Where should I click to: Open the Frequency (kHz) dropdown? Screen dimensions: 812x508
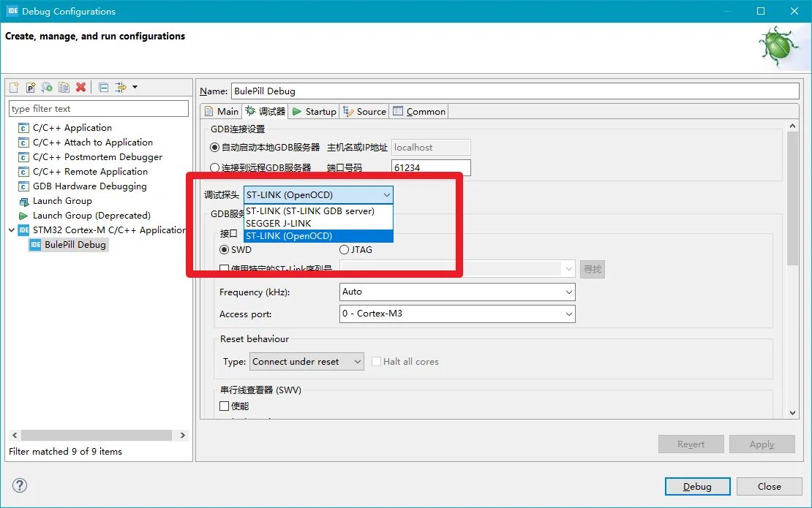coord(457,292)
